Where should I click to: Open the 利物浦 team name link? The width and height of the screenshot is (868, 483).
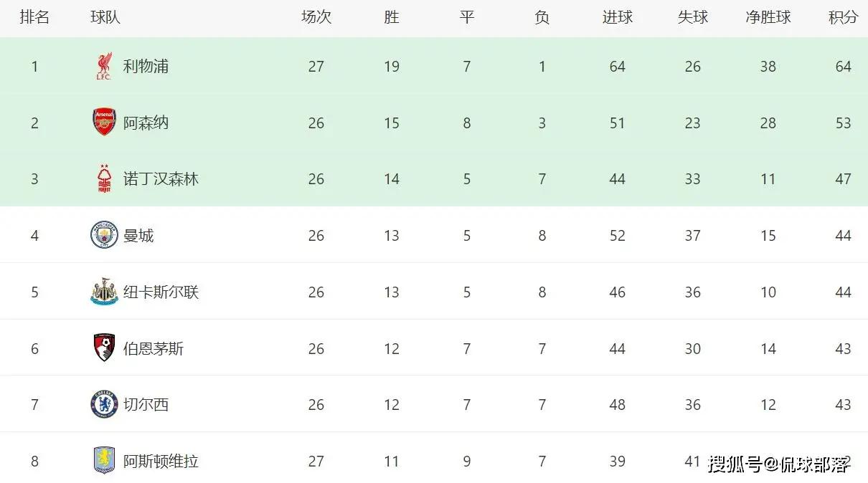point(146,67)
